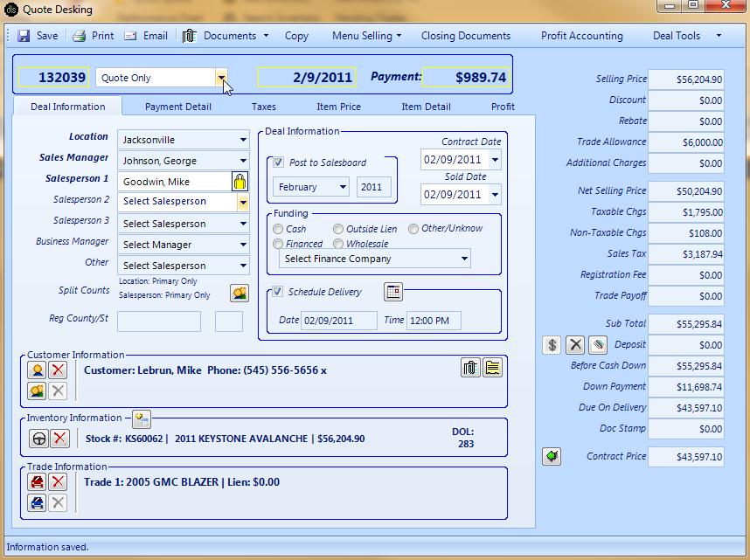750x560 pixels.
Task: Save the quote from the toolbar
Action: pyautogui.click(x=38, y=36)
